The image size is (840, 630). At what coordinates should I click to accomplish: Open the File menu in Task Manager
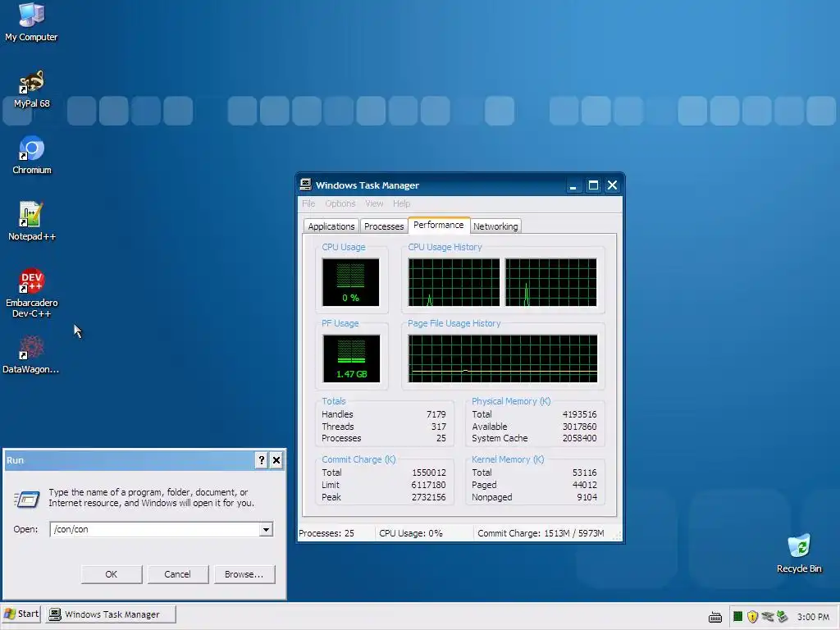coord(308,203)
